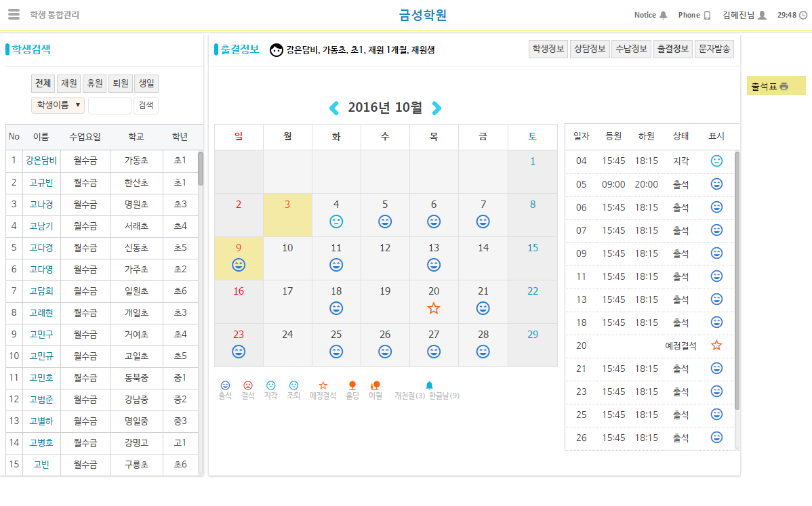The image size is (812, 506).
Task: Click the Phone device icon
Action: (x=708, y=16)
